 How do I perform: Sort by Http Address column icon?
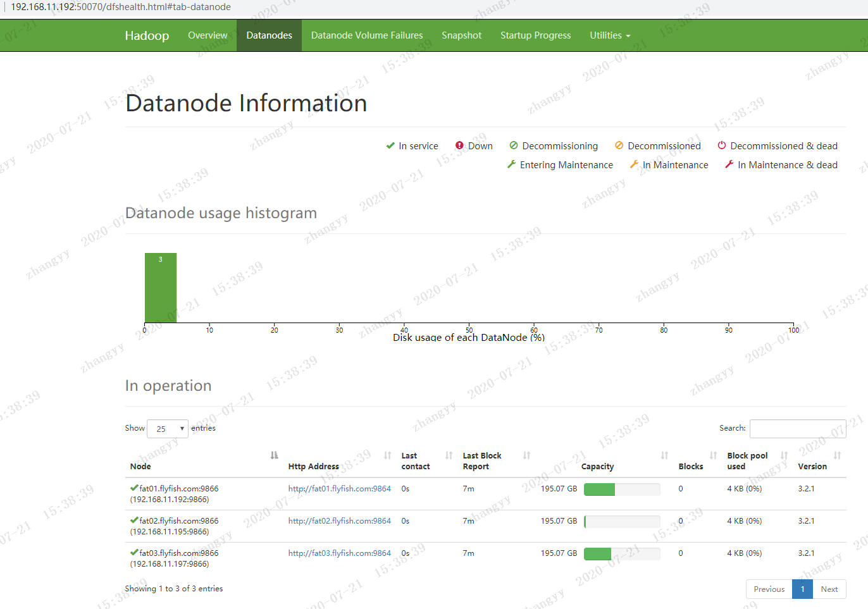pos(388,455)
